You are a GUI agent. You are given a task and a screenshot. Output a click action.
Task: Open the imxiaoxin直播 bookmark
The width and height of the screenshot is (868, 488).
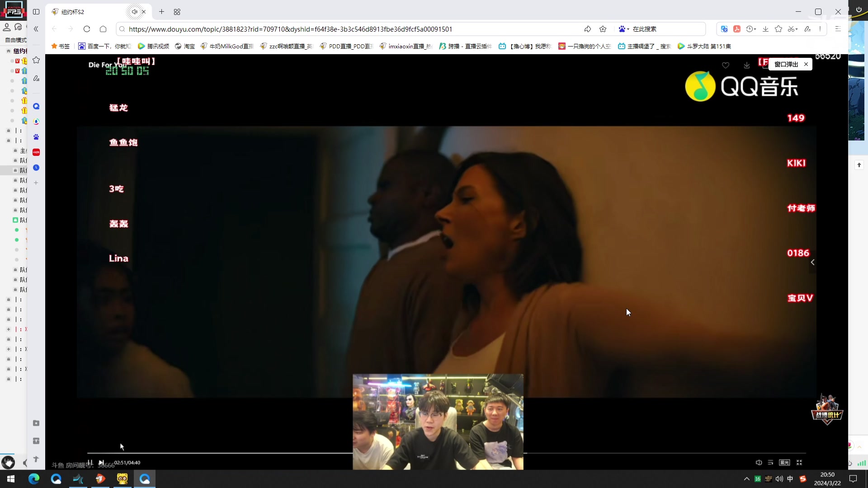[406, 46]
